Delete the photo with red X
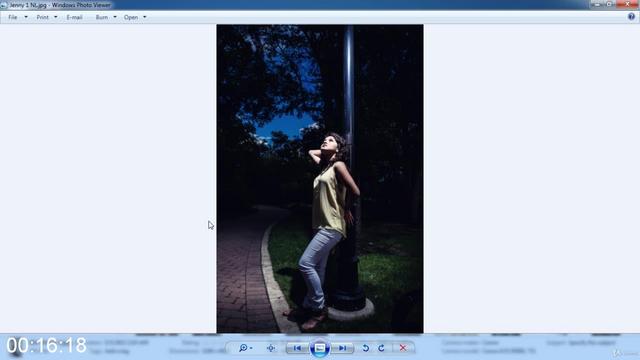The width and height of the screenshot is (640, 360). (x=403, y=348)
